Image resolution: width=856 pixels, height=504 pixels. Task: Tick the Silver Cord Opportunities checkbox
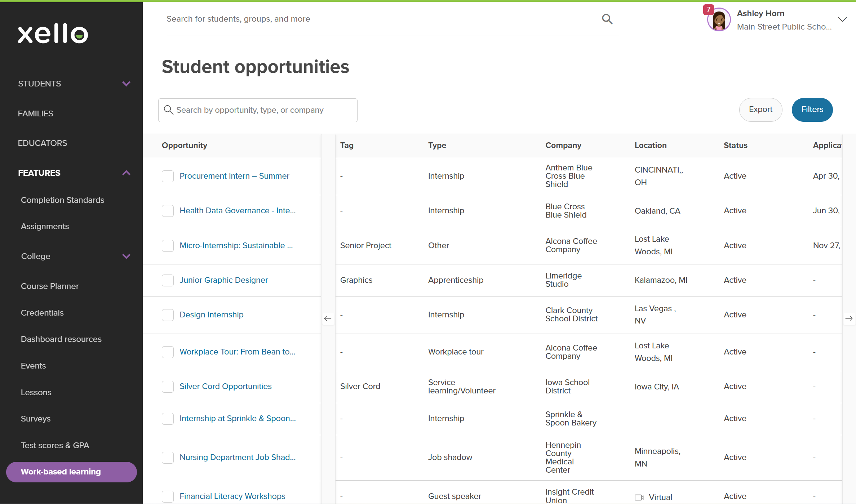168,387
